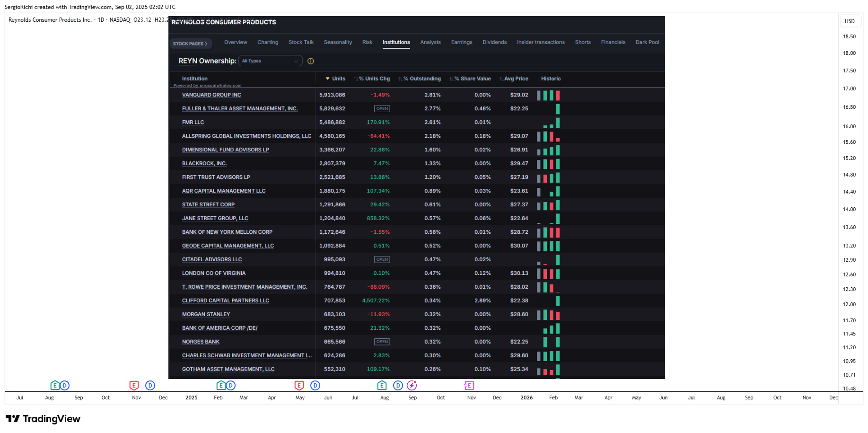868x433 pixels.
Task: Click the State Street Corp link
Action: click(x=208, y=205)
